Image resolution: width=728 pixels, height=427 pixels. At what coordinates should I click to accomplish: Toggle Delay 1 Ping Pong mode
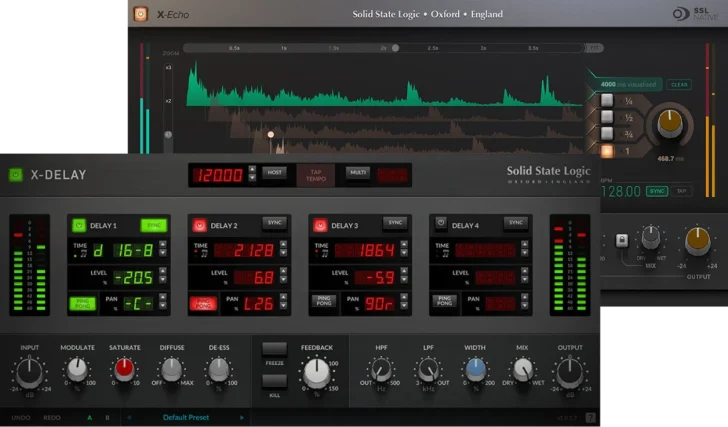pyautogui.click(x=82, y=302)
